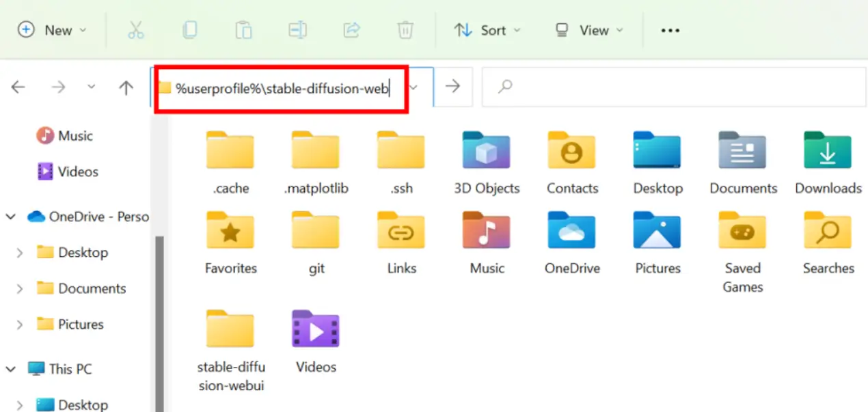
Task: Open the Links folder
Action: (x=401, y=243)
